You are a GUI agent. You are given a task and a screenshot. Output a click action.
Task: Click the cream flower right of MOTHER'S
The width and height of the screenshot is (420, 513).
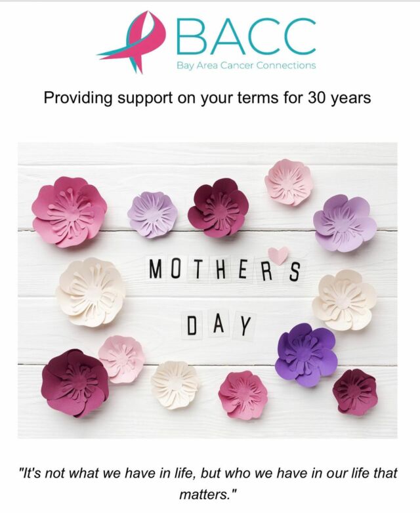(x=344, y=300)
